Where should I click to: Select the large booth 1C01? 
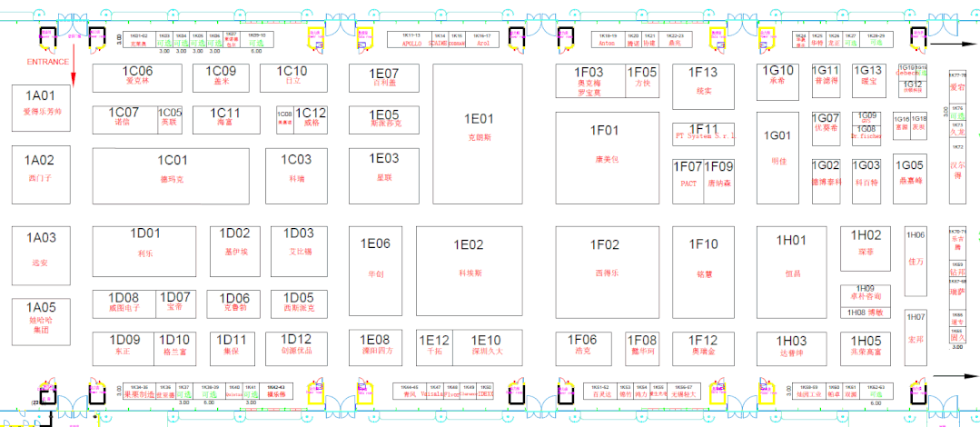(171, 171)
